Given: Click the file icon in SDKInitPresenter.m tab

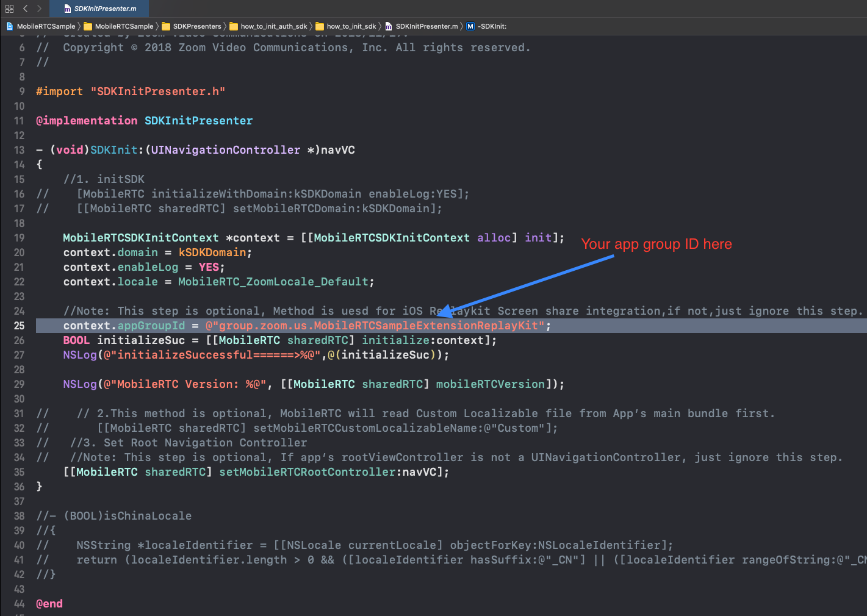Looking at the screenshot, I should pos(68,9).
